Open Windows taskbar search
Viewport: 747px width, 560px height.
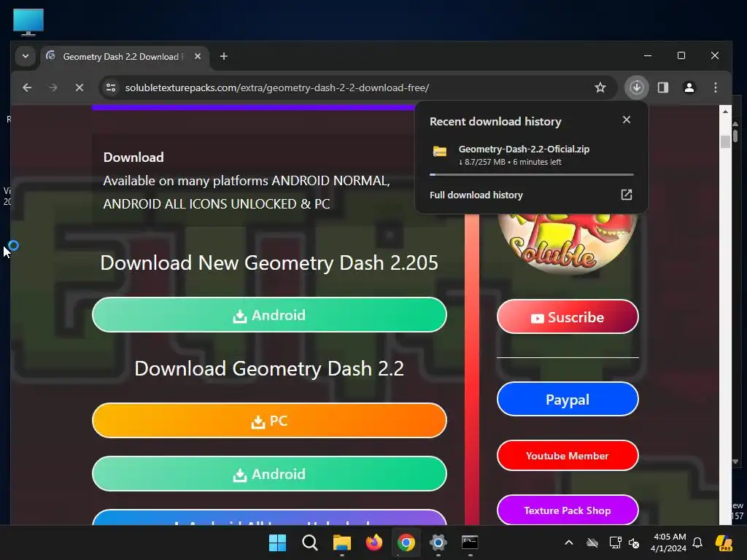(x=309, y=542)
